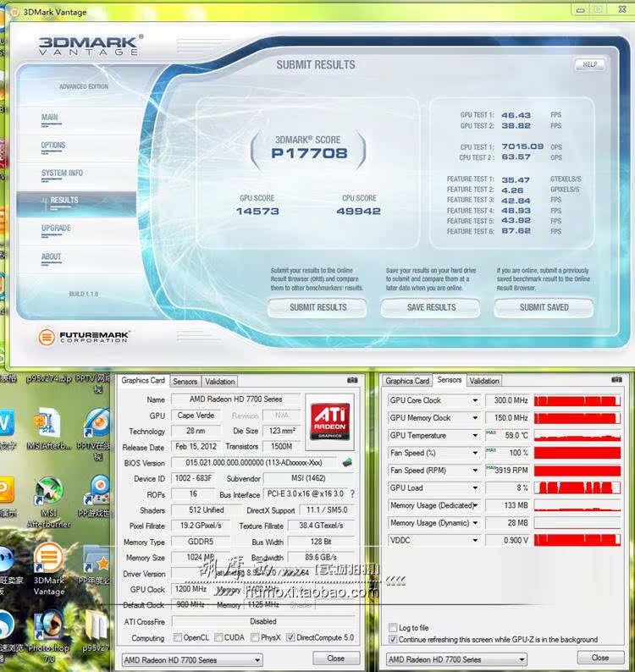Open the GPU Memory Clock sensor dropdown
The image size is (635, 672).
coord(475,418)
